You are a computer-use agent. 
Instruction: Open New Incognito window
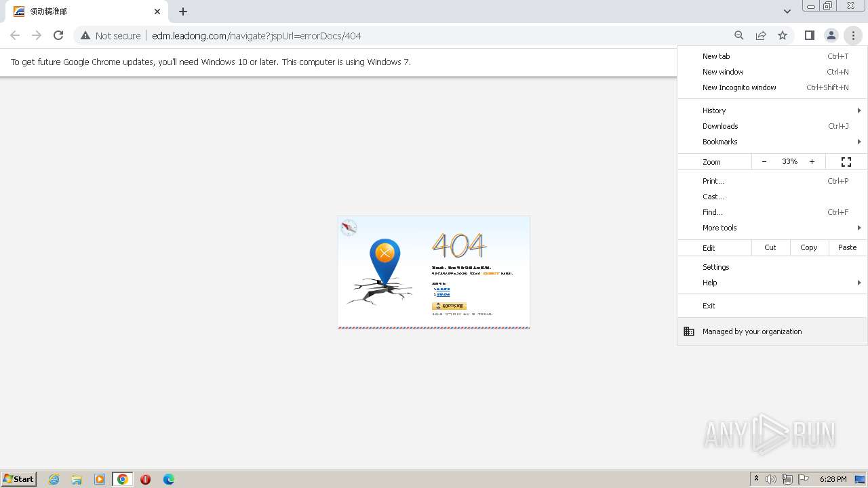point(772,87)
